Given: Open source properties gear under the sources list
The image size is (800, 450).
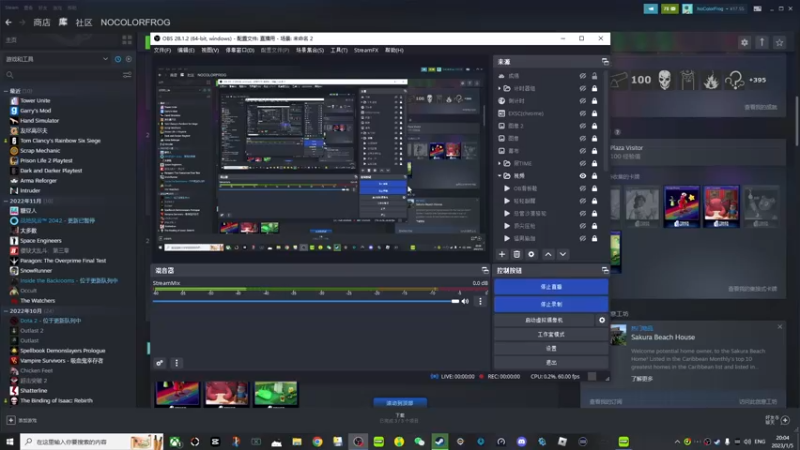Looking at the screenshot, I should click(531, 254).
